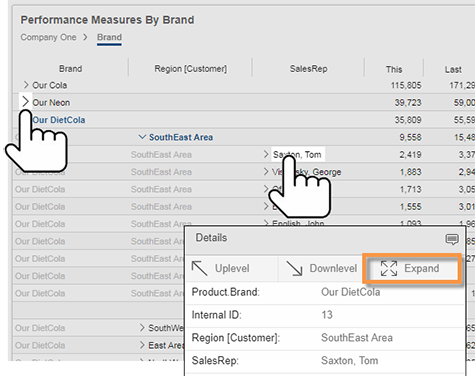Click the Internal ID value 13

click(327, 315)
